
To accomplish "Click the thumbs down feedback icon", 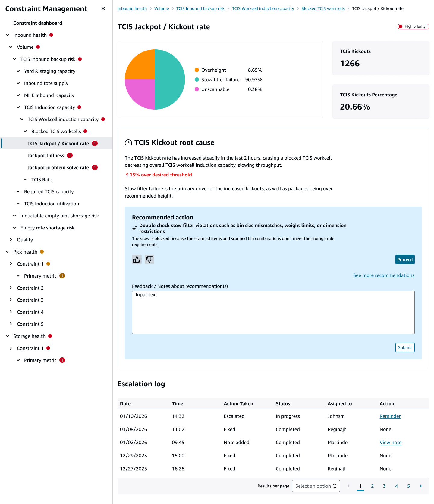I will pyautogui.click(x=149, y=260).
